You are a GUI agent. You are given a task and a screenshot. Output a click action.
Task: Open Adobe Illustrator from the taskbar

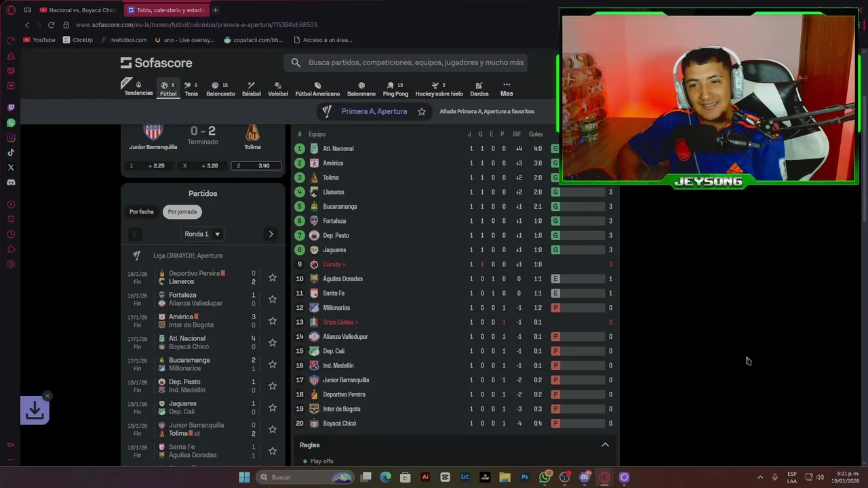point(425,477)
